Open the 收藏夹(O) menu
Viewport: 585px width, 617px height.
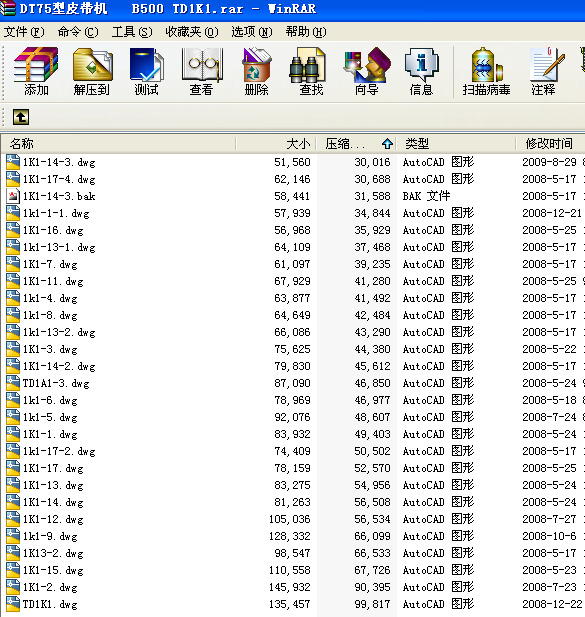[x=192, y=32]
